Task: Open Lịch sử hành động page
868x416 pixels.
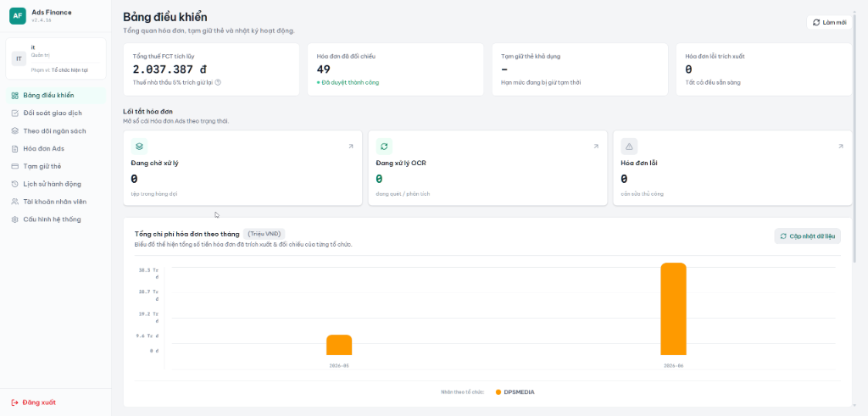Action: (55, 184)
